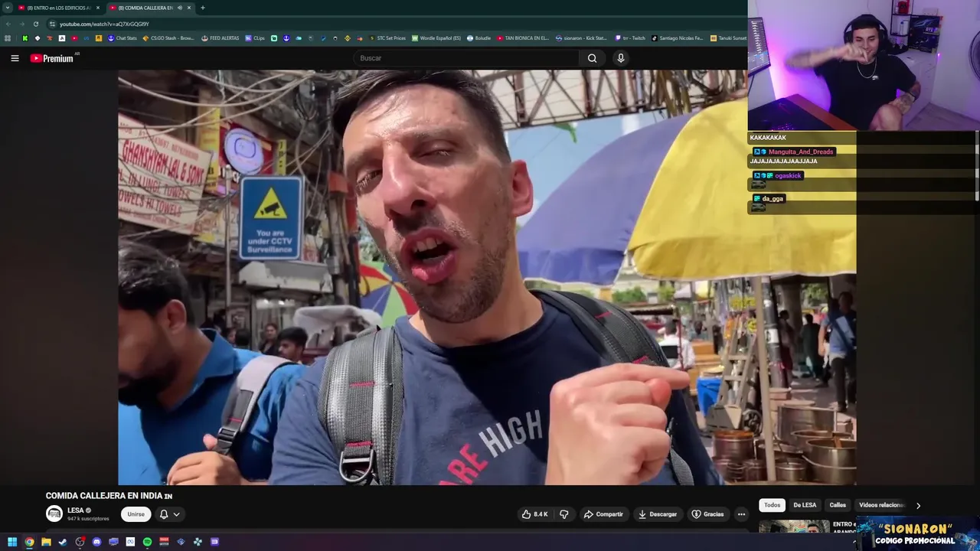The height and width of the screenshot is (551, 980).
Task: Open trr - Twitch bookmark
Action: coord(630,38)
